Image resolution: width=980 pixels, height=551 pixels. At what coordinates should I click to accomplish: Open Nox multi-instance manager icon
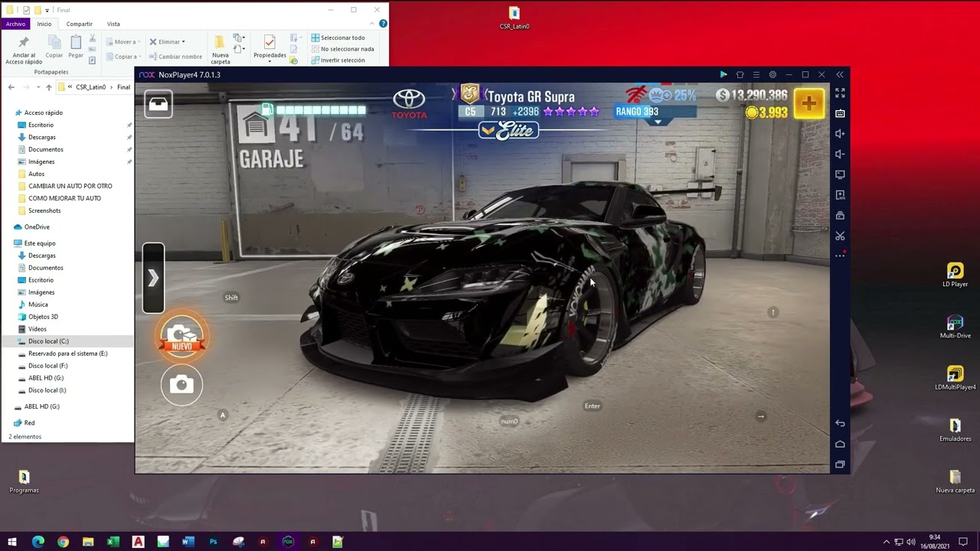[840, 215]
